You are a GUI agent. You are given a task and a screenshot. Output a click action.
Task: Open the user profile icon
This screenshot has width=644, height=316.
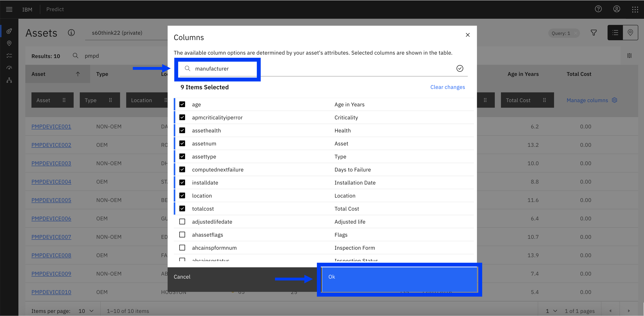(616, 9)
